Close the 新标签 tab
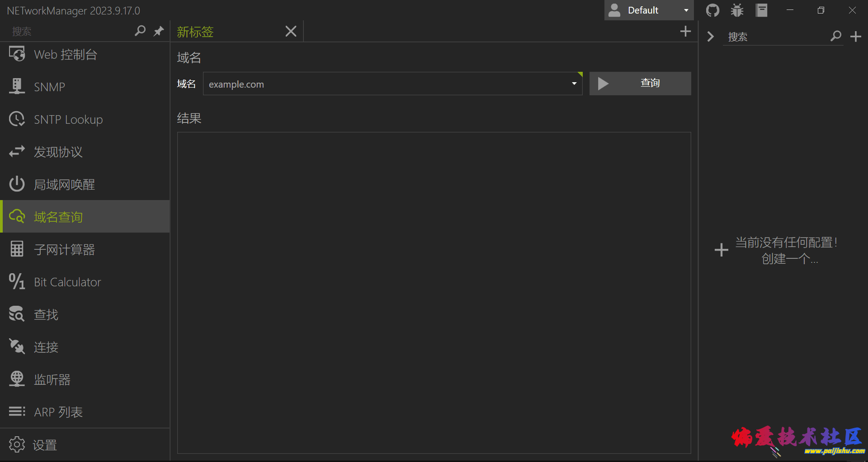The height and width of the screenshot is (462, 868). click(x=291, y=31)
